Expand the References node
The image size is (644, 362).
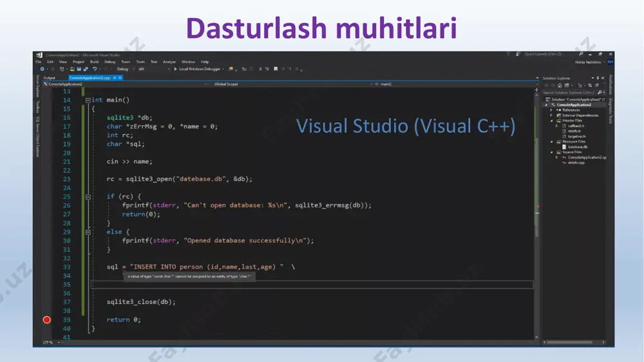pos(551,110)
